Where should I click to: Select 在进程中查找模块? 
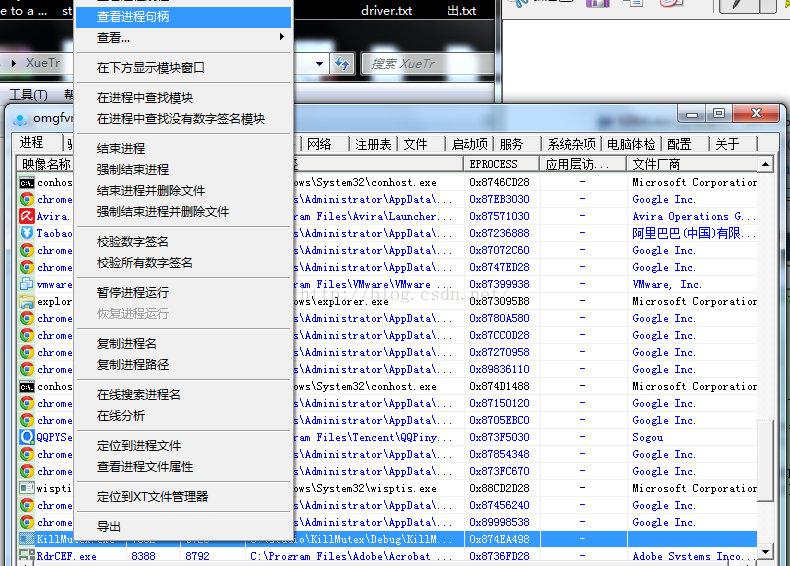[x=183, y=98]
